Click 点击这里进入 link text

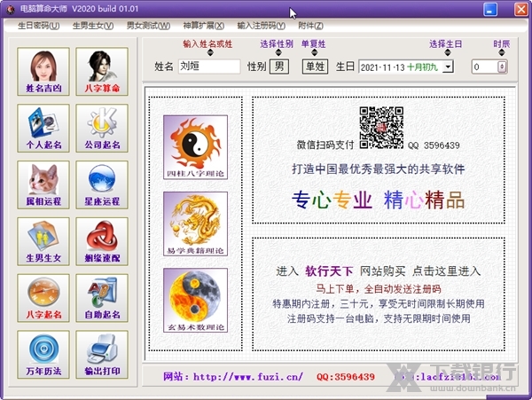pyautogui.click(x=447, y=271)
